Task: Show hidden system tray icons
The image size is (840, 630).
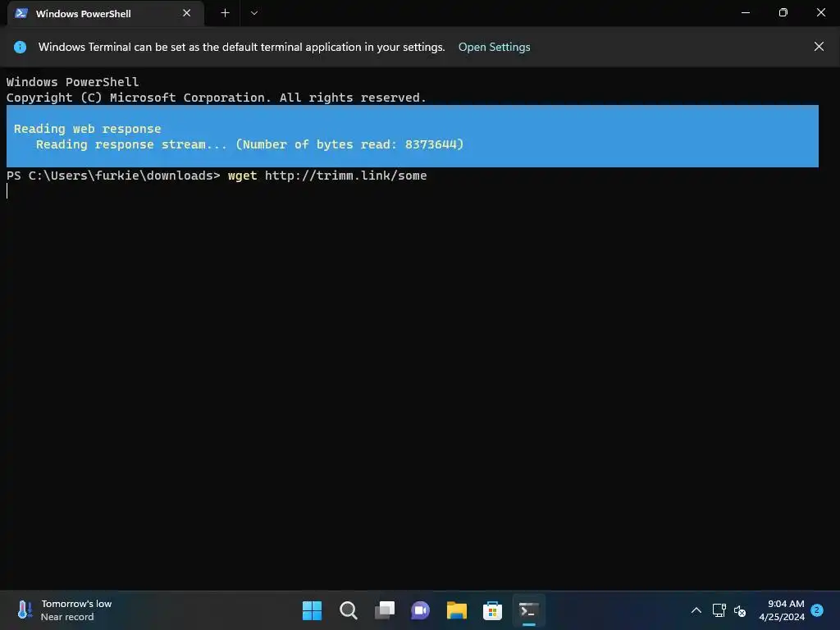Action: click(696, 610)
